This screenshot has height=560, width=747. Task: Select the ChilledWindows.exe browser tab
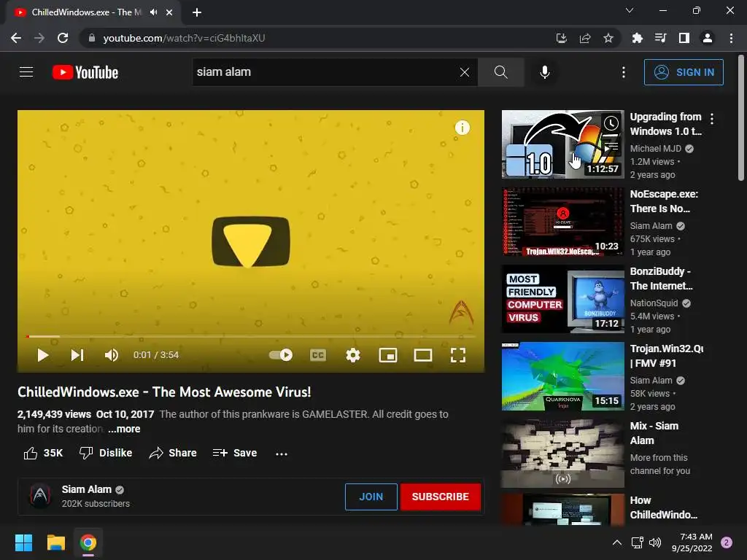(x=93, y=12)
